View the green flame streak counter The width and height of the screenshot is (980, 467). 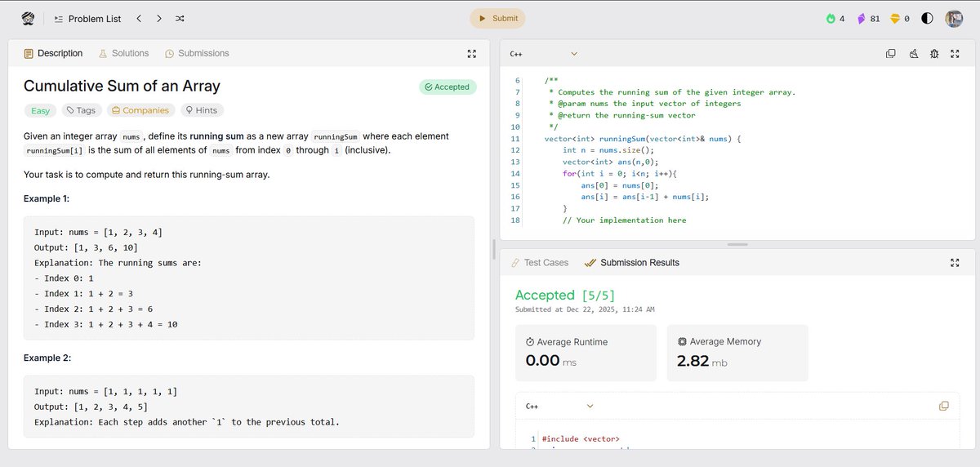coord(835,18)
